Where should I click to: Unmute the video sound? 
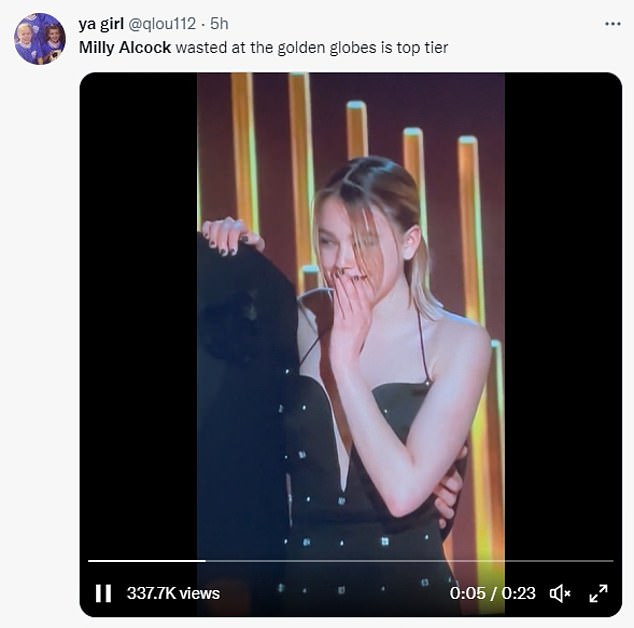tap(560, 593)
